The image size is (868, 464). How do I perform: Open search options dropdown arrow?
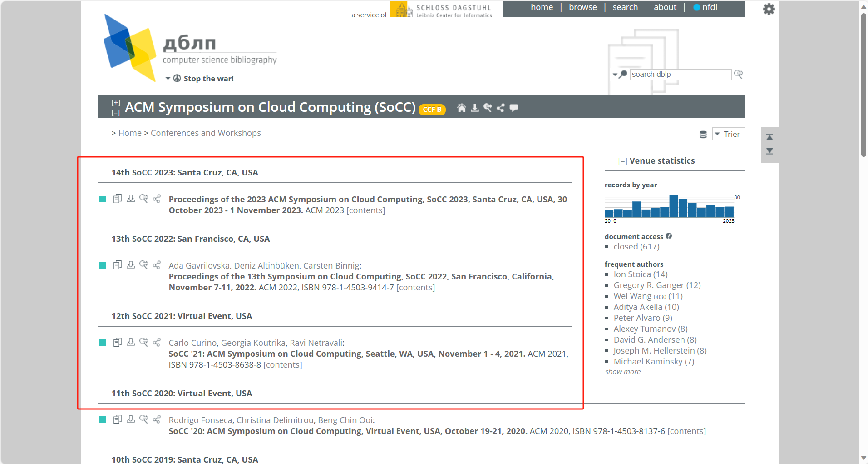(615, 75)
